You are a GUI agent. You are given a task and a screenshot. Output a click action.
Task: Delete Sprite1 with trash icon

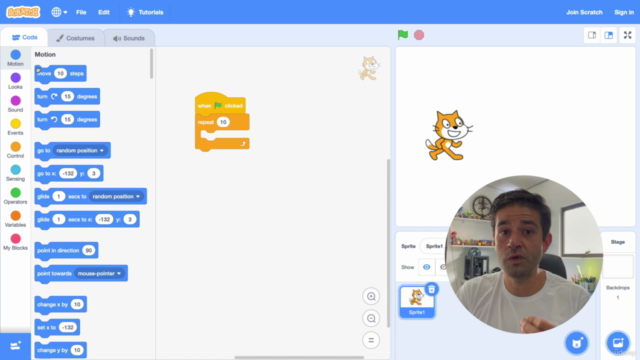[x=431, y=289]
